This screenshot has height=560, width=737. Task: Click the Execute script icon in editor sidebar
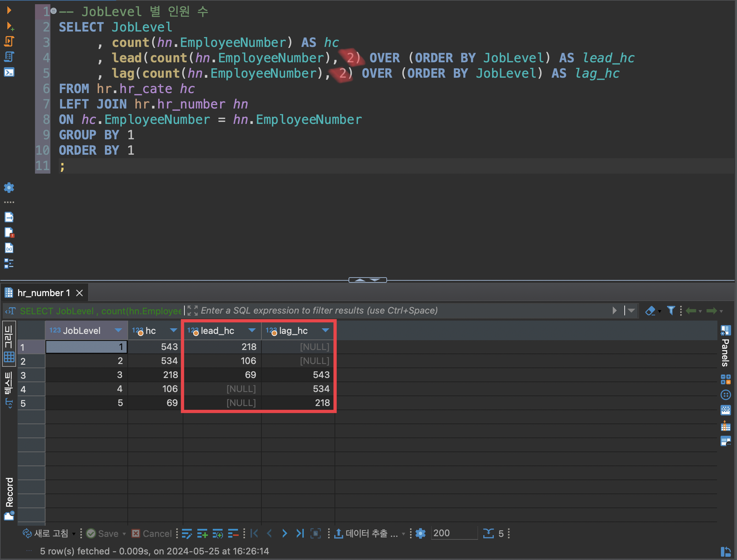(9, 41)
